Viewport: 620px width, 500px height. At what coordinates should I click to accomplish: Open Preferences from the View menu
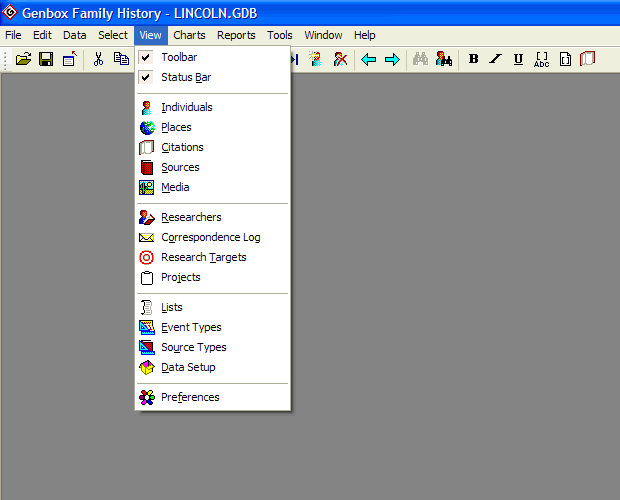[x=190, y=397]
